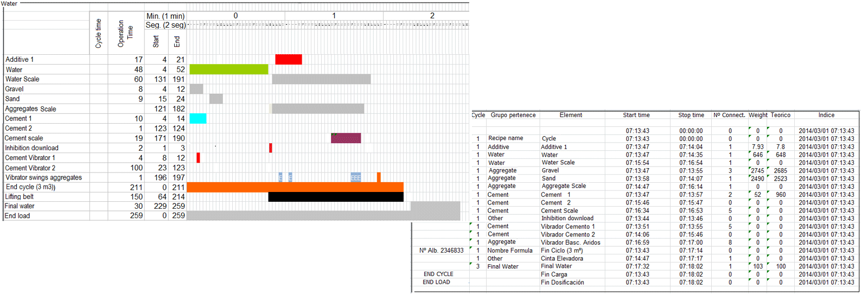Select the weight value 7.93 cell
This screenshot has width=868, height=301.
pos(758,147)
